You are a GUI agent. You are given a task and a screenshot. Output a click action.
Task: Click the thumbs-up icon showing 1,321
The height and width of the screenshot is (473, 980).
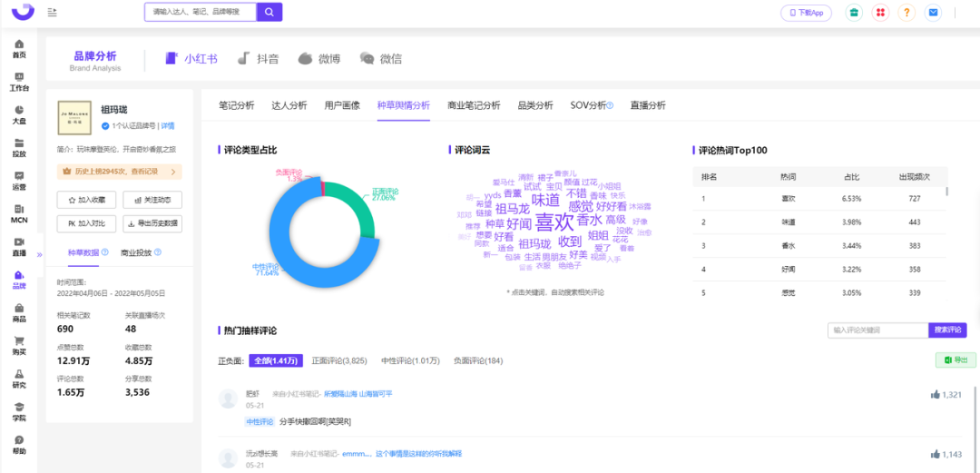(x=936, y=394)
